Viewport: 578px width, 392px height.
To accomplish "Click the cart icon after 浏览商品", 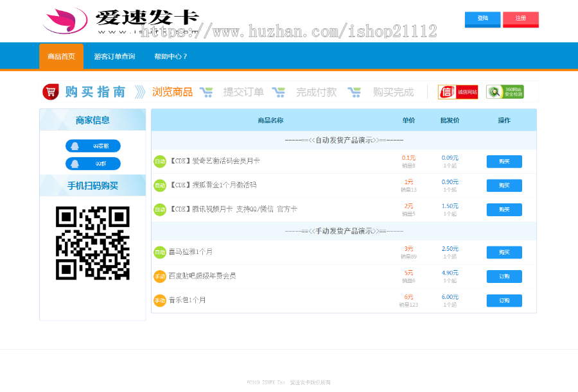I will [206, 92].
